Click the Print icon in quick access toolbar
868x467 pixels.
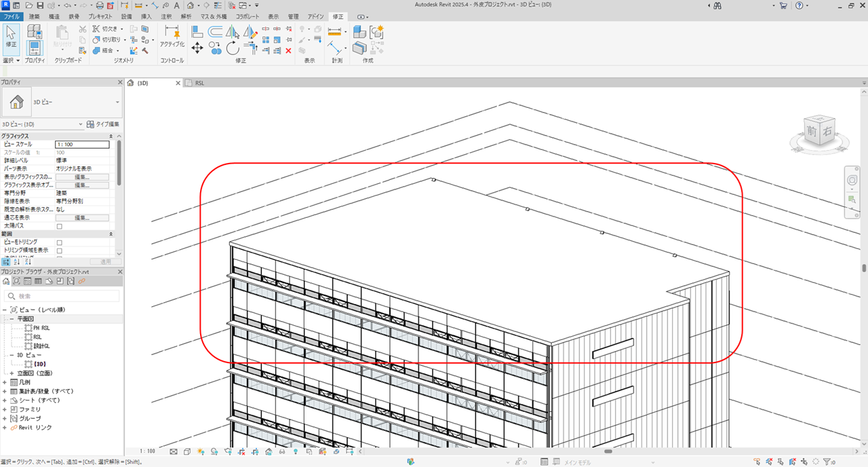coord(100,5)
